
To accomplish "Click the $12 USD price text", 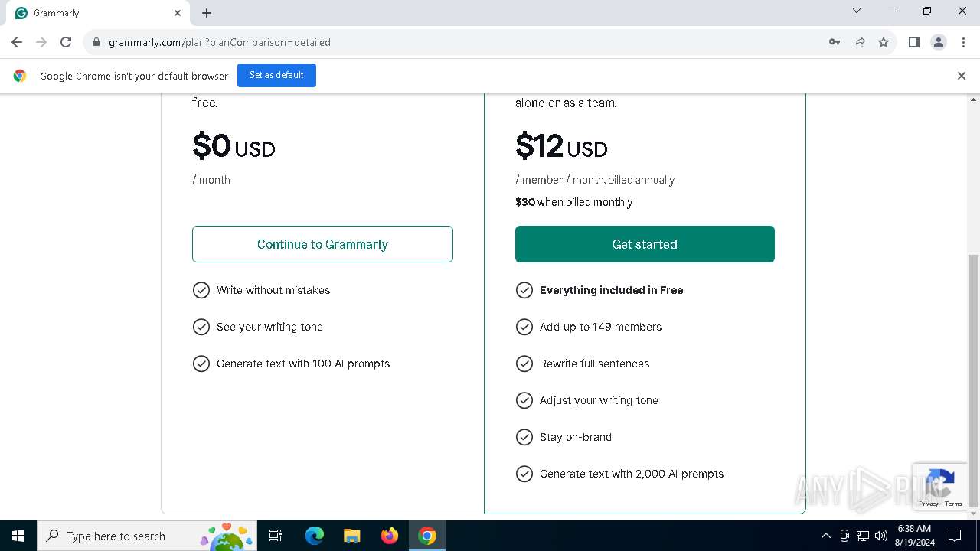I will tap(561, 145).
